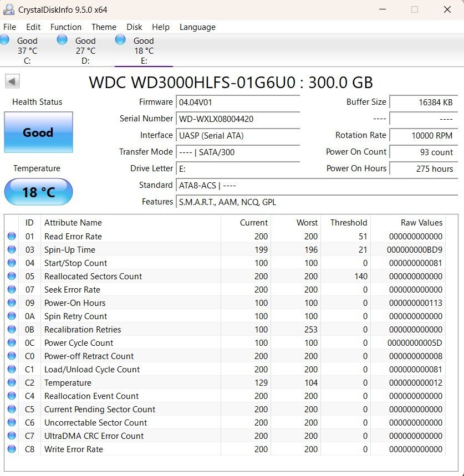Open the File menu
Screen dimensions: 464x476
point(10,27)
